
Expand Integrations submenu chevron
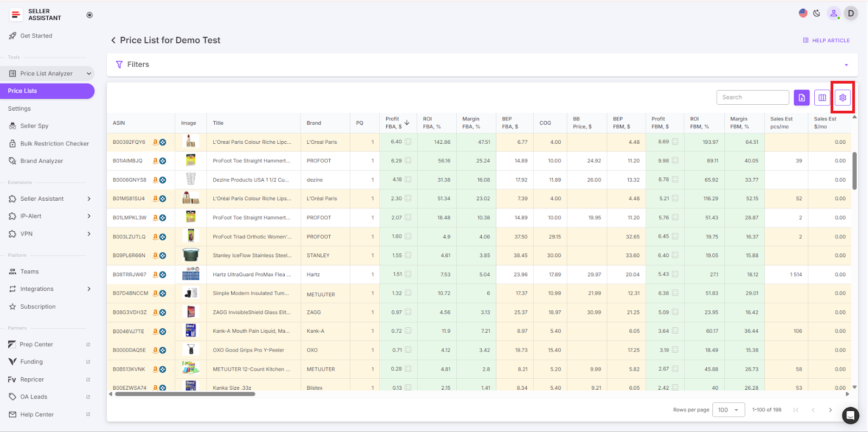[89, 289]
